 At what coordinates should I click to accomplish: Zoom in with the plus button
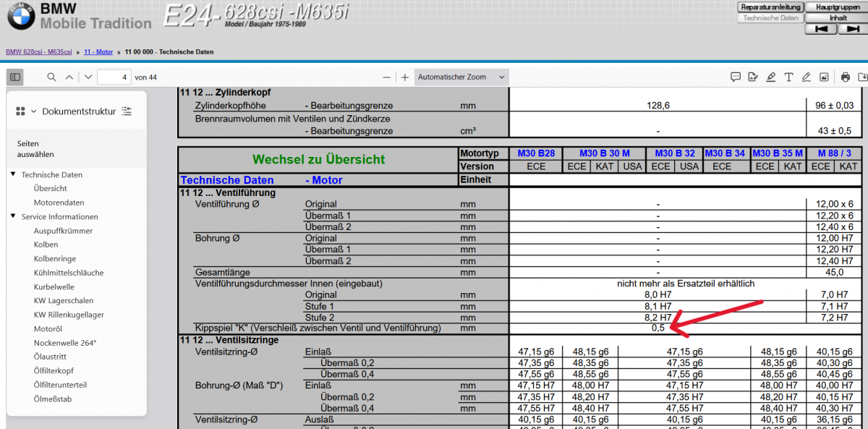click(x=405, y=77)
